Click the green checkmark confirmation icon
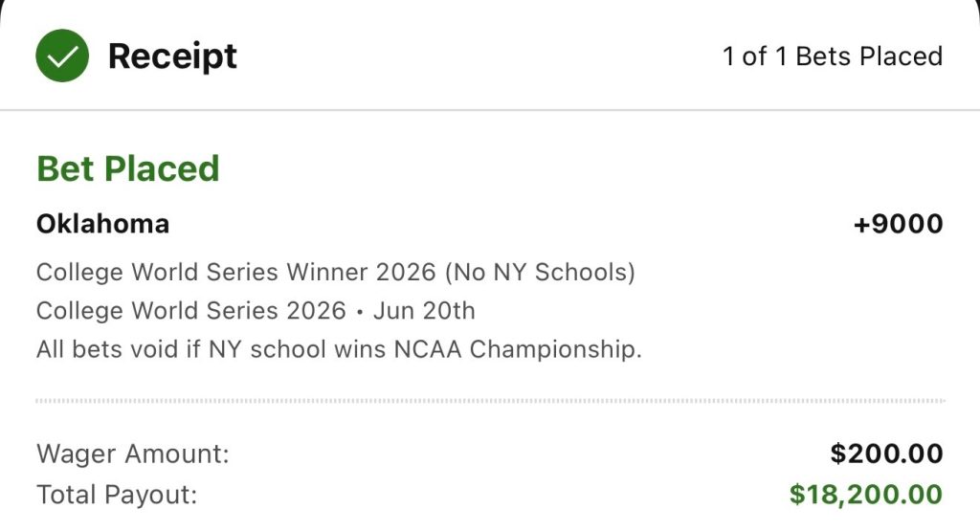 tap(62, 55)
